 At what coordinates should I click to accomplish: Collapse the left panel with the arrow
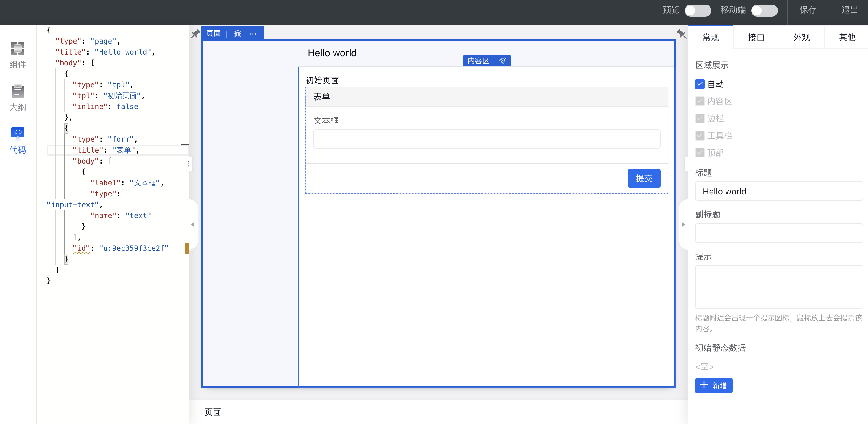coord(192,224)
